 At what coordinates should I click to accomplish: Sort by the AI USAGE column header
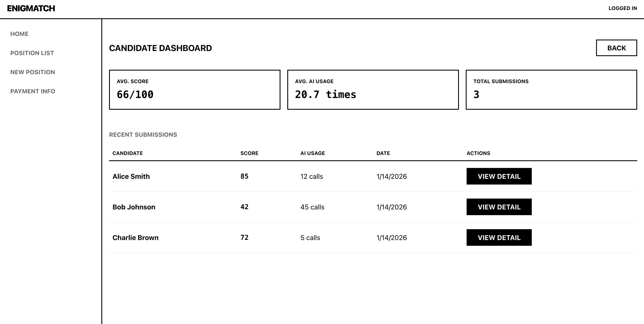(313, 153)
